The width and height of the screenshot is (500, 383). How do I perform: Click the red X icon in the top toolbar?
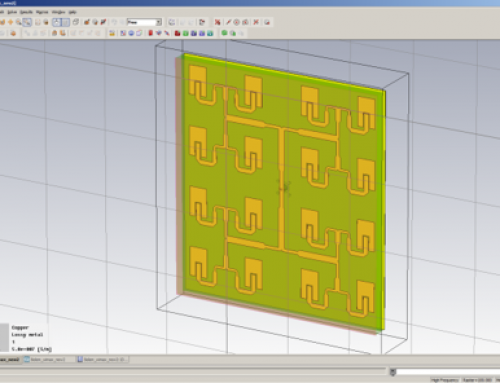(217, 22)
